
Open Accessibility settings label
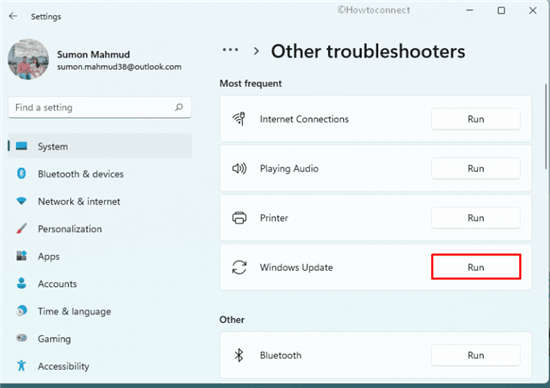(63, 366)
